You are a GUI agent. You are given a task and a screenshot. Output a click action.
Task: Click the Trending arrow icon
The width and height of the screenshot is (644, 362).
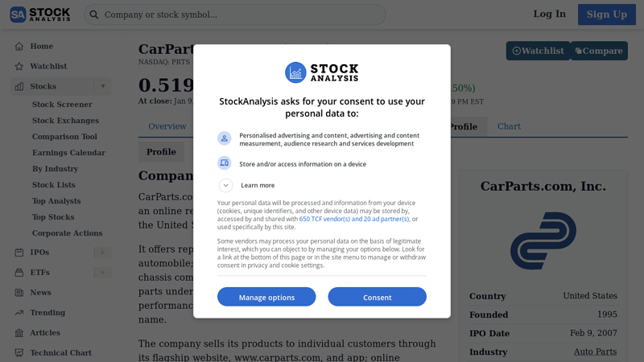tap(19, 313)
